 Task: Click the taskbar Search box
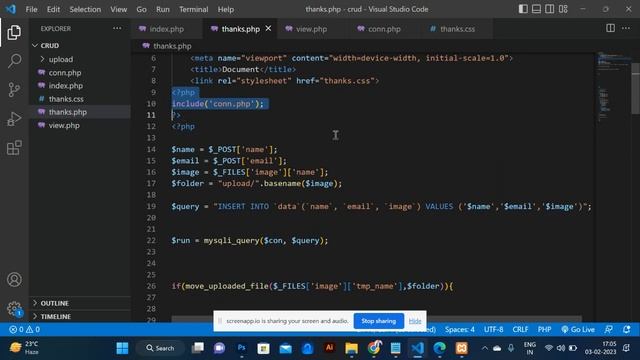point(160,348)
